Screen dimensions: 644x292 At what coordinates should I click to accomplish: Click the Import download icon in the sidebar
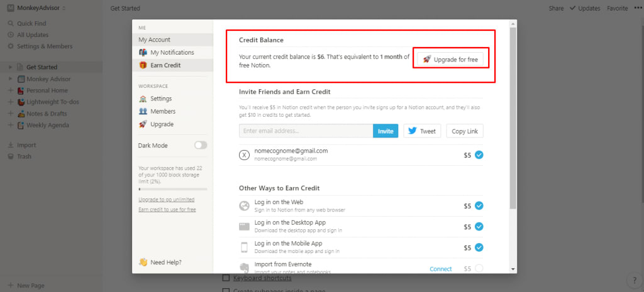(11, 145)
